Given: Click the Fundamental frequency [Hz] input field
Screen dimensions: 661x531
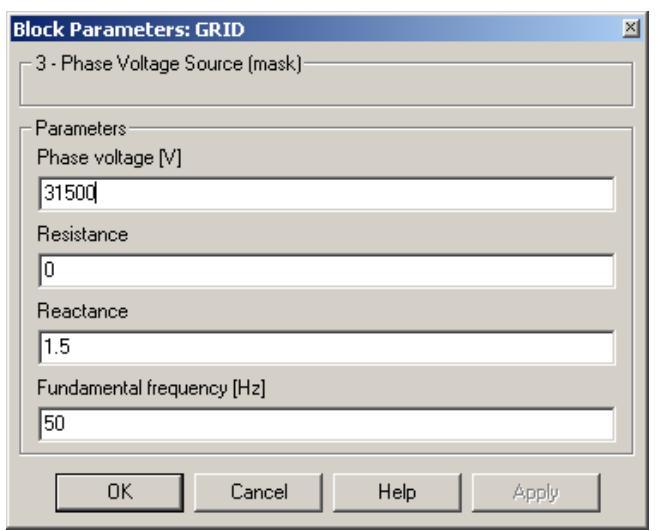Looking at the screenshot, I should (325, 424).
